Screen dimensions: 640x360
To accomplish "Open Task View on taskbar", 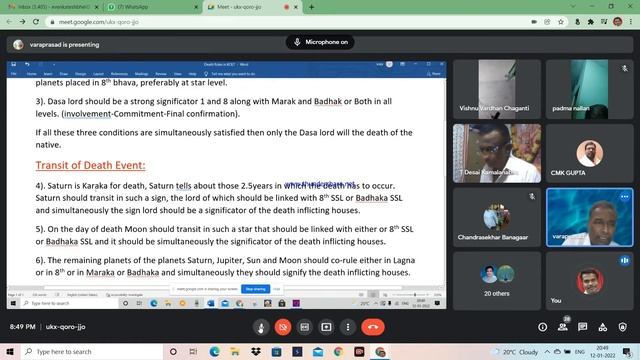I will (x=193, y=351).
